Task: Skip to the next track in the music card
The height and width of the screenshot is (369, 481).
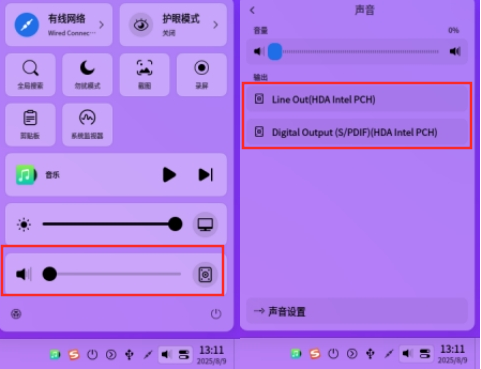Action: [x=206, y=175]
